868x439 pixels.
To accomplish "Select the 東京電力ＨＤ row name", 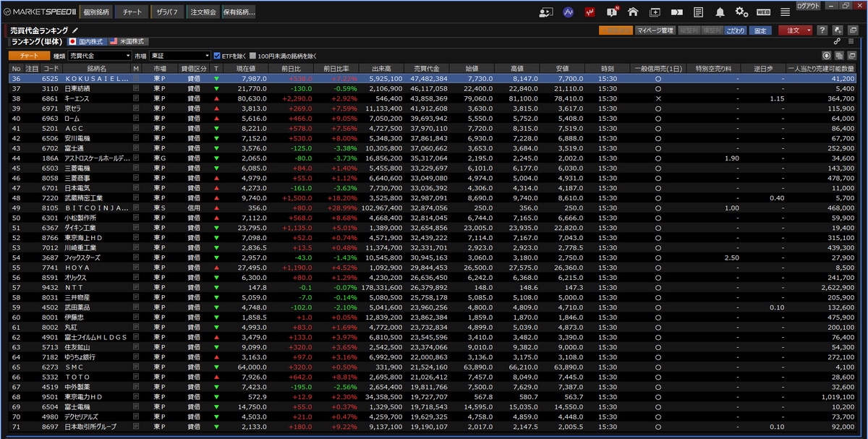I will pyautogui.click(x=83, y=396).
